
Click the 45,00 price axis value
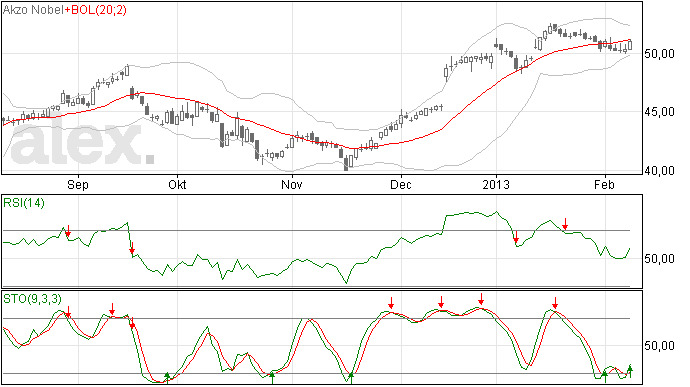pyautogui.click(x=659, y=112)
